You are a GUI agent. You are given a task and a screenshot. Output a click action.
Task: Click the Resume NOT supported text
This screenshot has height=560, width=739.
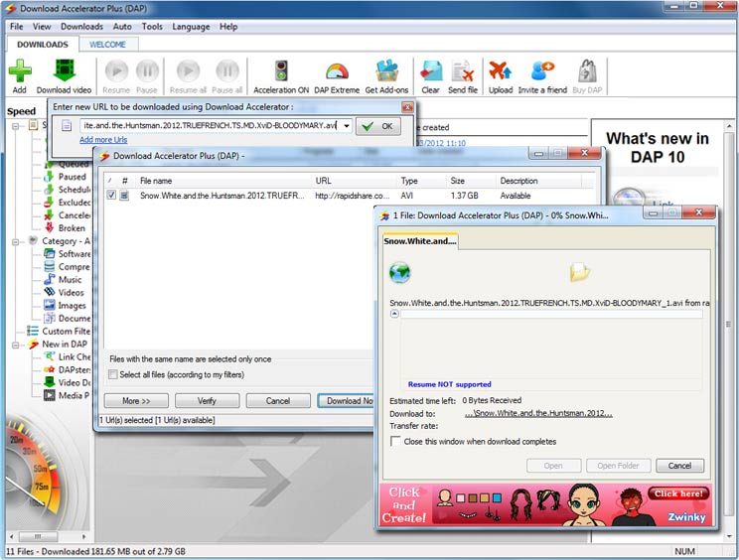[x=450, y=384]
